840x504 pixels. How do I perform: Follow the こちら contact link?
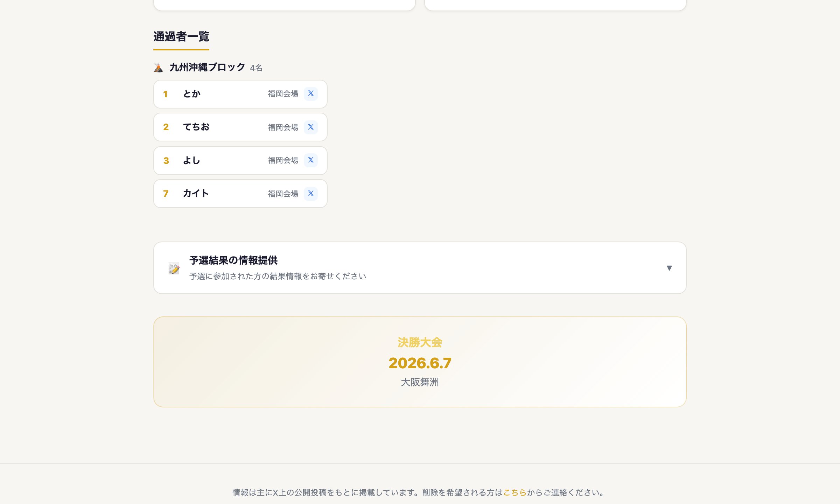[x=515, y=492]
